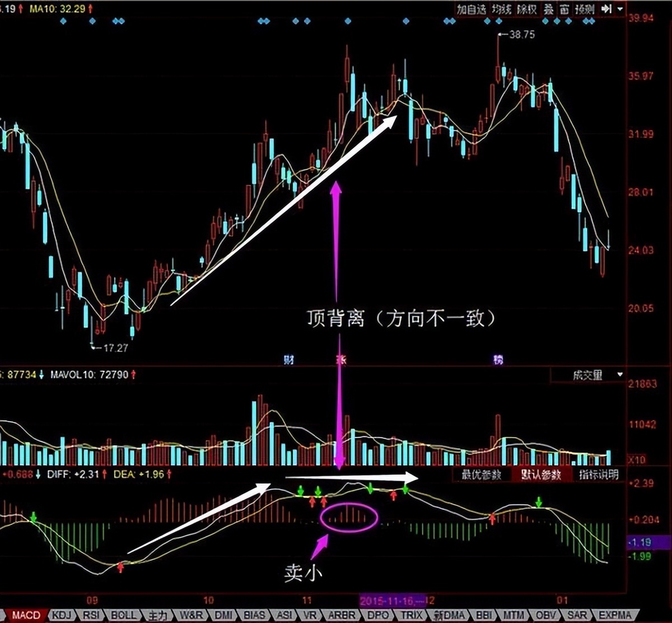Open the 成交量 volume indicator dropdown
This screenshot has width=672, height=623.
[x=588, y=375]
